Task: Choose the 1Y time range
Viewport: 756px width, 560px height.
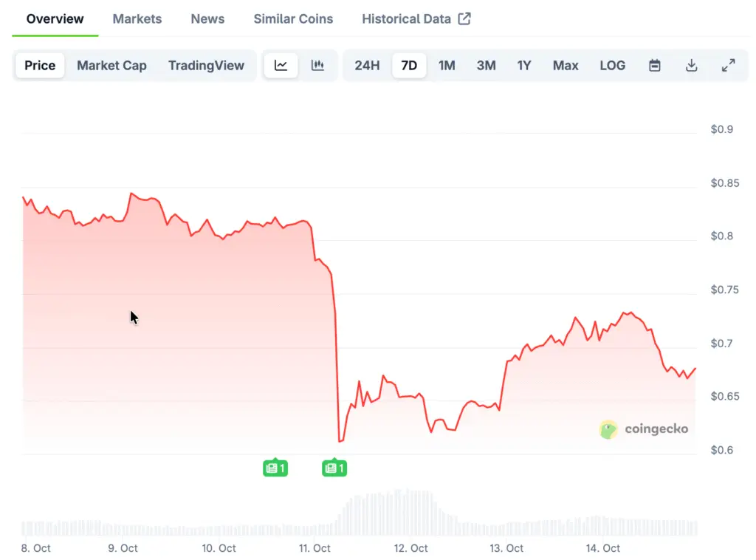Action: click(524, 65)
